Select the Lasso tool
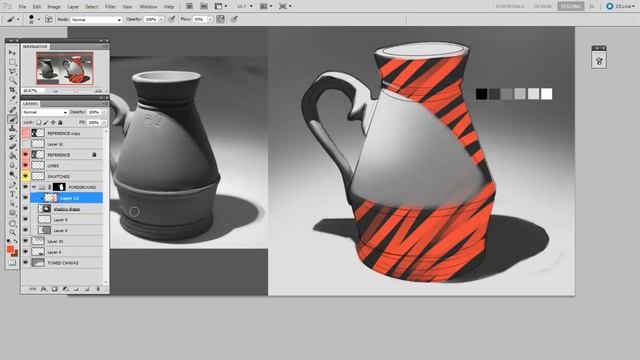The image size is (640, 360). coord(12,71)
